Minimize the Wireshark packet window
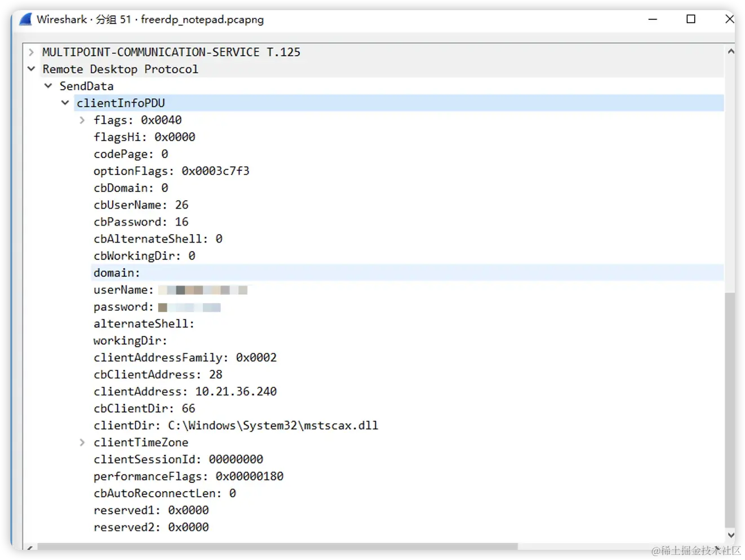745x560 pixels. (x=653, y=19)
